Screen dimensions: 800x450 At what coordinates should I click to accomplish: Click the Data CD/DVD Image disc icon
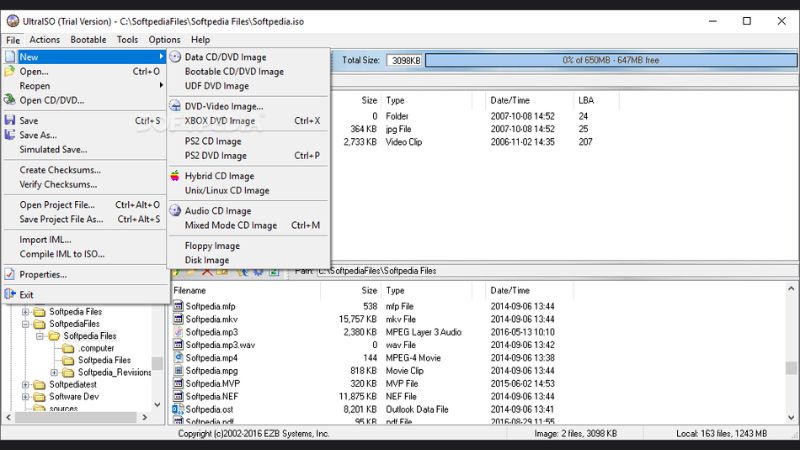(175, 57)
